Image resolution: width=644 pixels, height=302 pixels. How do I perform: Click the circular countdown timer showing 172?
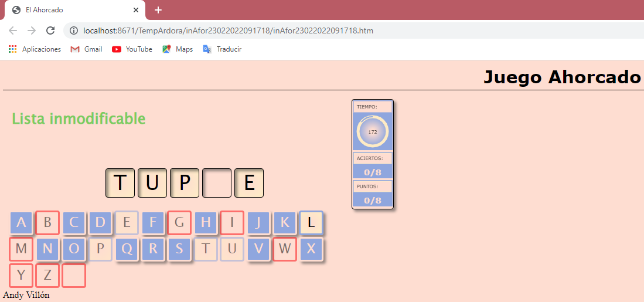pyautogui.click(x=373, y=131)
